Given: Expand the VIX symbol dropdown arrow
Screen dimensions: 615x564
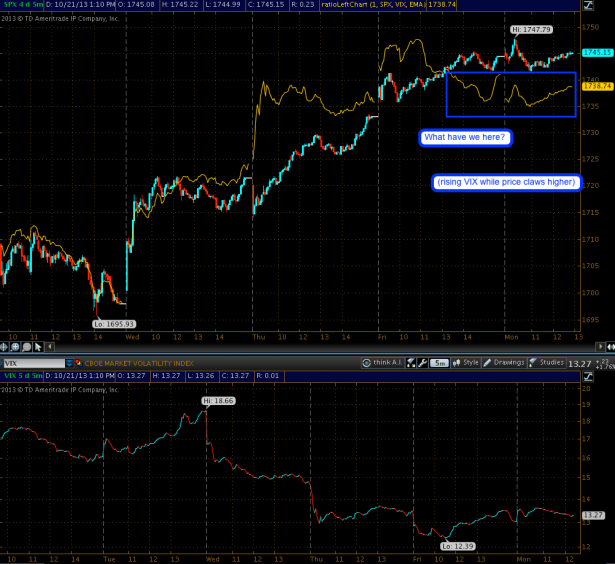Looking at the screenshot, I should click(x=69, y=363).
